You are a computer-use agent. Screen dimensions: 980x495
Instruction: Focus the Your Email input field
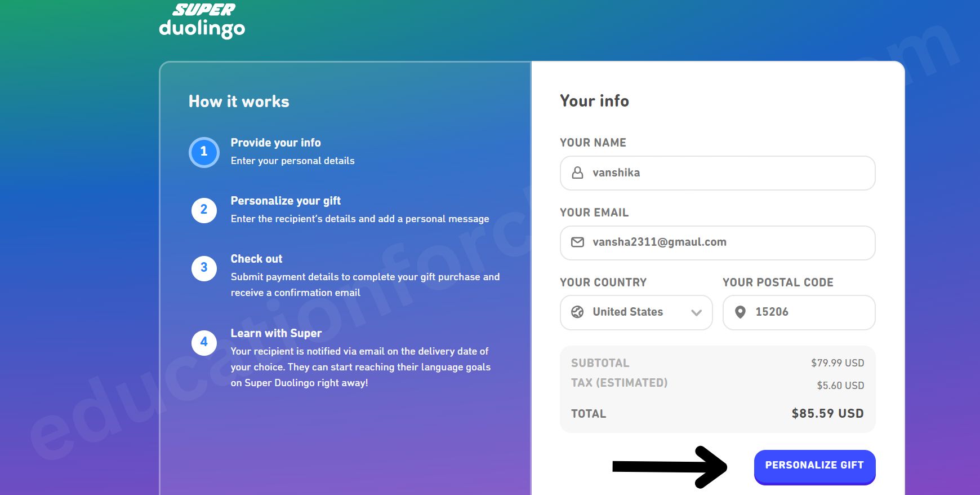click(727, 242)
